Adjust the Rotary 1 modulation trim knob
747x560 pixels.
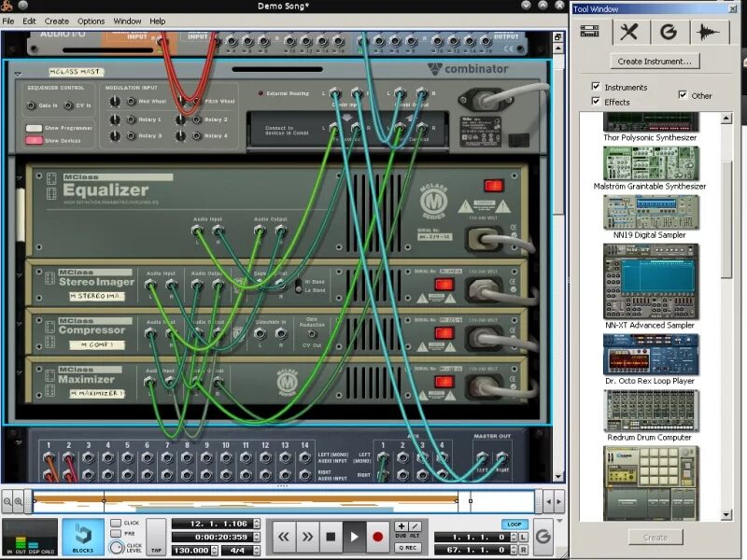pos(115,119)
